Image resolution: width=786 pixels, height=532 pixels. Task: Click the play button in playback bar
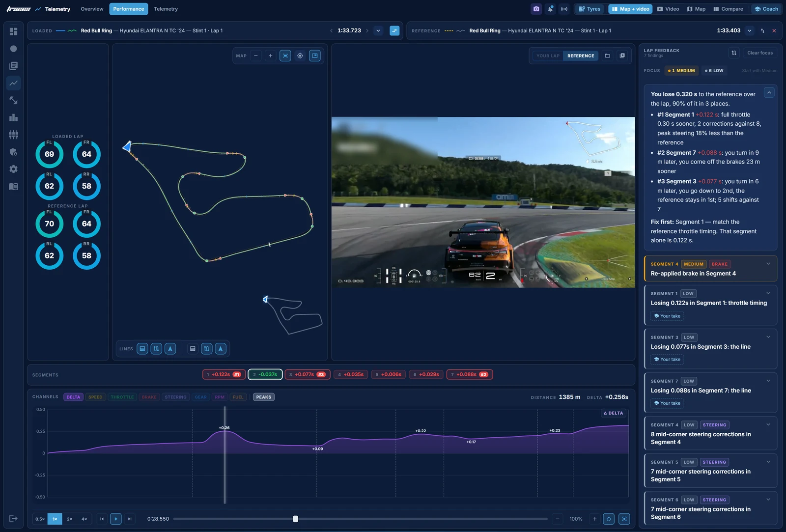(x=116, y=519)
